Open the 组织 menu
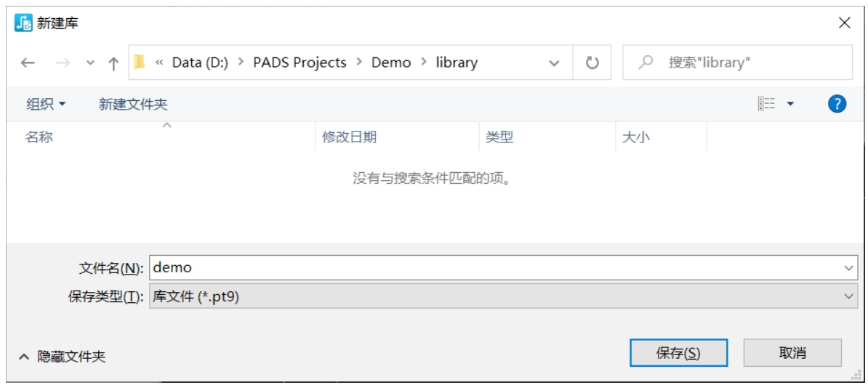The height and width of the screenshot is (385, 868). tap(46, 103)
